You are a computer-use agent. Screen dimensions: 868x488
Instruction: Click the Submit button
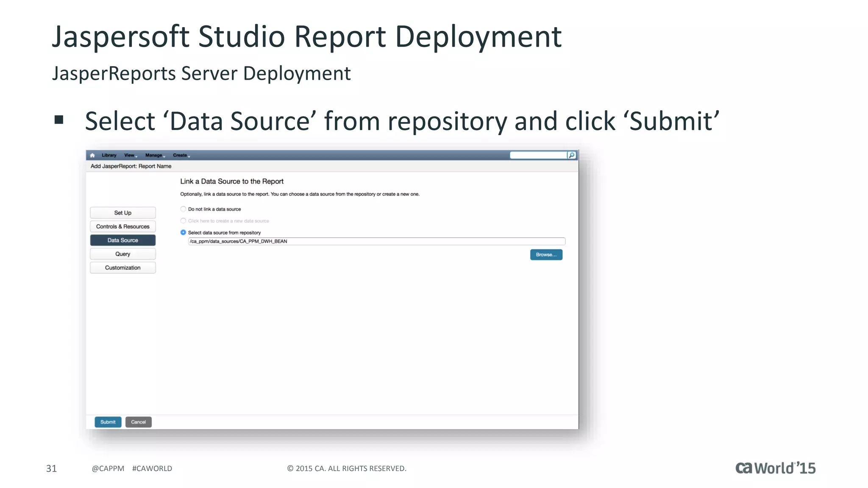point(108,422)
